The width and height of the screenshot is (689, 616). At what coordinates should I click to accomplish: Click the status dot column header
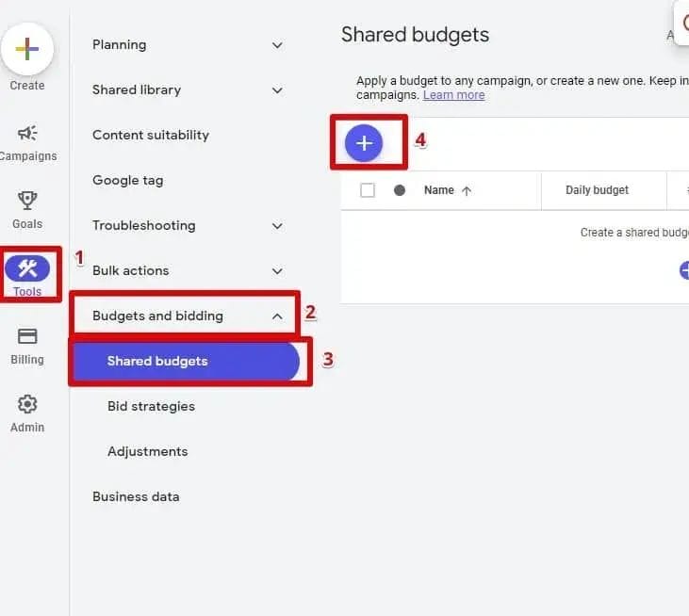point(400,190)
